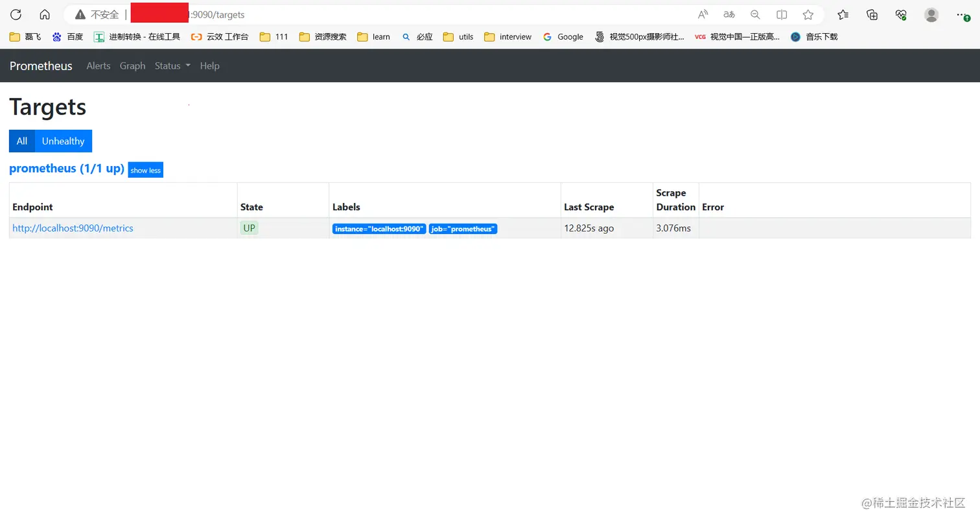The height and width of the screenshot is (524, 980).
Task: Click the Prometheus brand link
Action: coord(41,65)
